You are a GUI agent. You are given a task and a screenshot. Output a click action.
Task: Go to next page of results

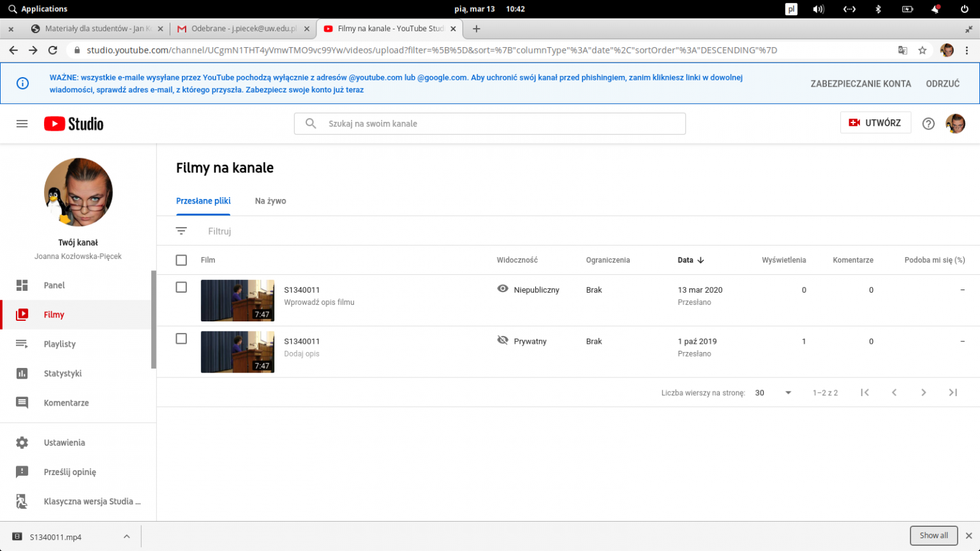[923, 393]
